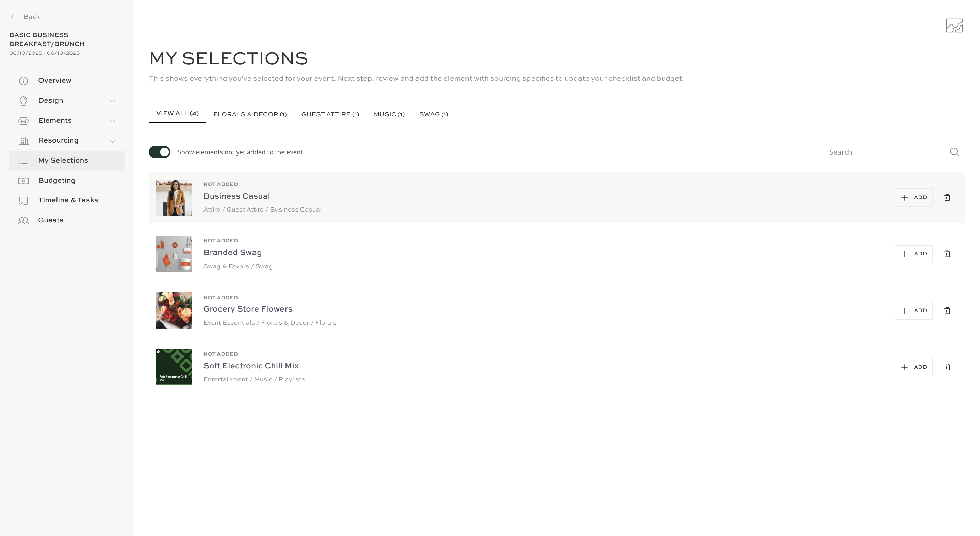Select the Guest Attire tab
980x536 pixels.
330,114
